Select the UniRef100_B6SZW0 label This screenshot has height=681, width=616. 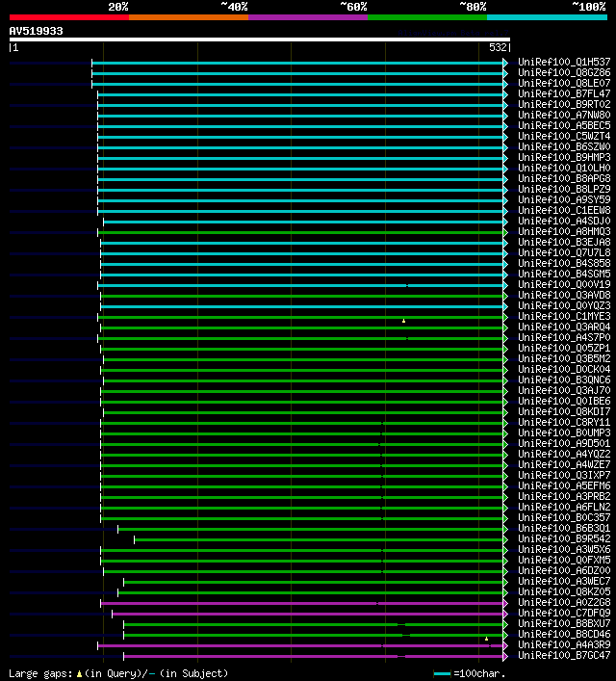click(x=564, y=146)
